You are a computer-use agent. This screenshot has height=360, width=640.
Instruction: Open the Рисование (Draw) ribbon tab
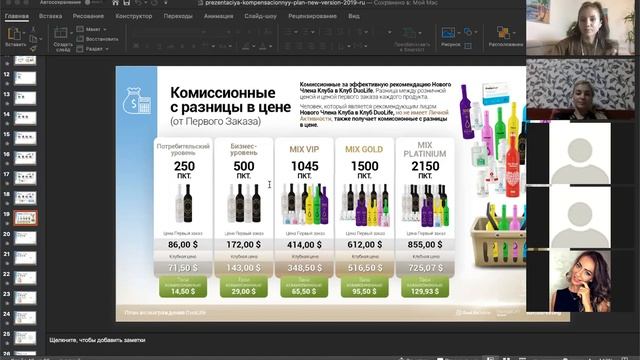coord(88,16)
